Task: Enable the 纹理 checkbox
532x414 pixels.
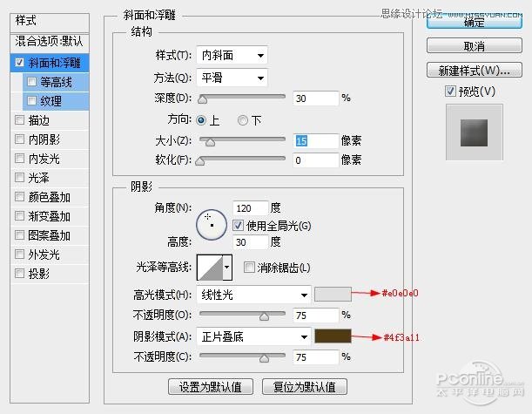Action: point(31,100)
